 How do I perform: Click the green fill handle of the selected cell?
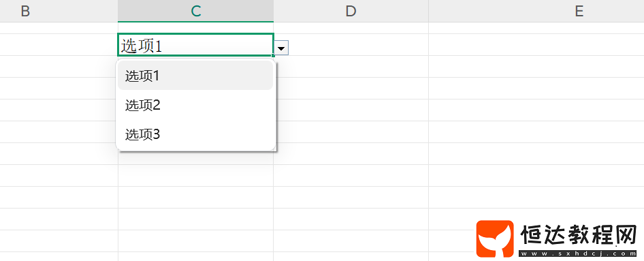click(x=273, y=55)
